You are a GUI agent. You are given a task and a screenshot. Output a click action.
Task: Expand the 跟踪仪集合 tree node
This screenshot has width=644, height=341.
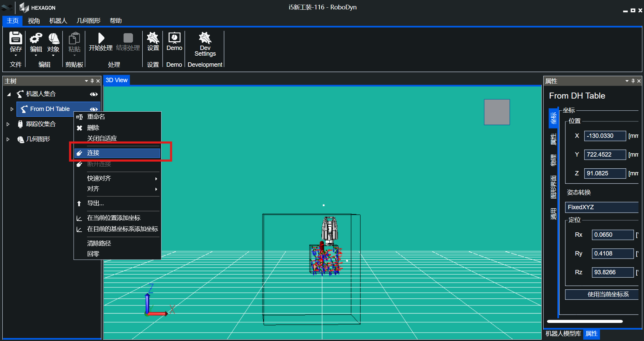click(x=8, y=124)
